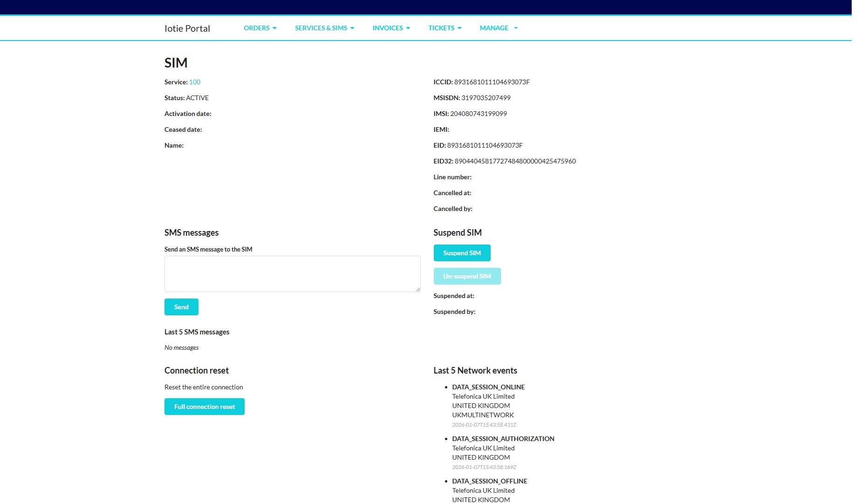Click the MSISDN number value
Image resolution: width=868 pixels, height=503 pixels.
[x=485, y=97]
